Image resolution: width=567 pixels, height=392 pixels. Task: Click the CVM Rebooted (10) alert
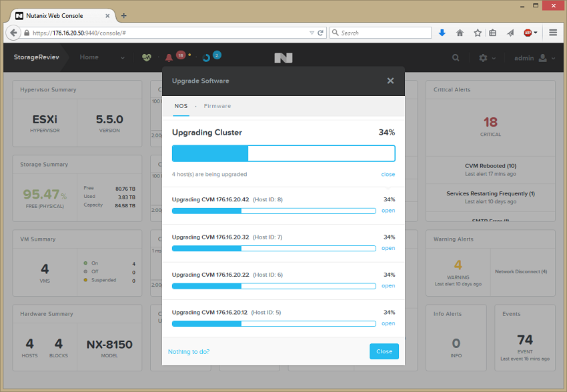[x=491, y=166]
